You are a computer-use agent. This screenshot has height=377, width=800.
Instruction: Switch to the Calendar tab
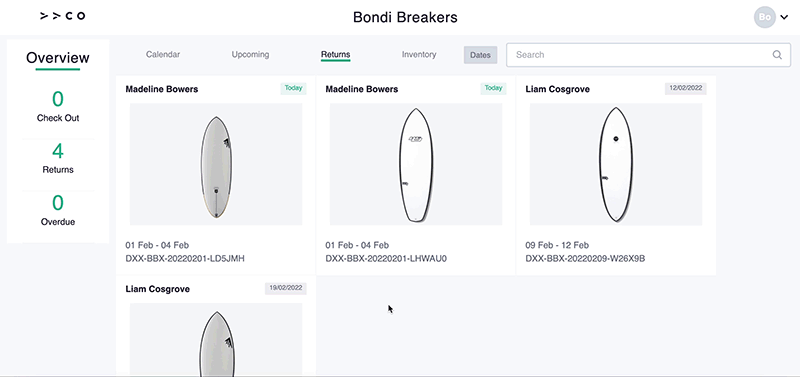pyautogui.click(x=163, y=55)
